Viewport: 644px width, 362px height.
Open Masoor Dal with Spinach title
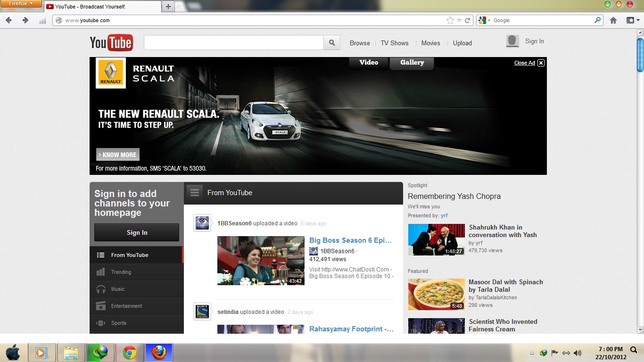[x=506, y=286]
